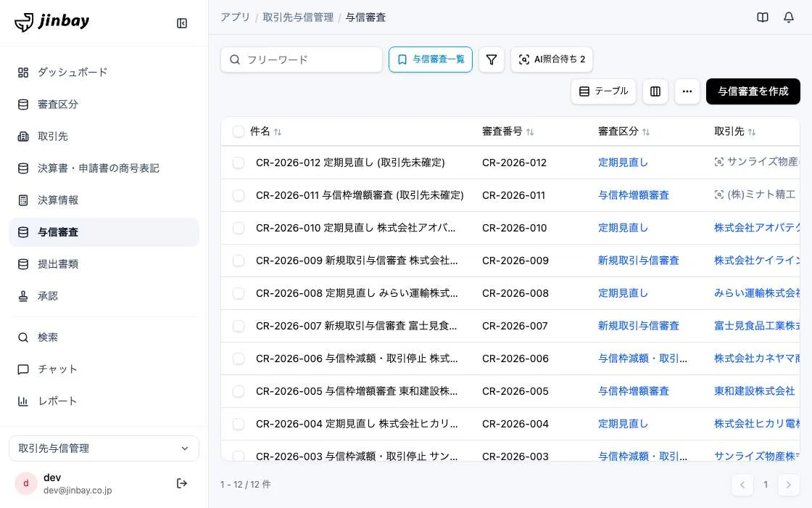This screenshot has height=508, width=812.
Task: Click CR-2026-006 与信枠減額・取引停止 row title
Action: pyautogui.click(x=357, y=359)
